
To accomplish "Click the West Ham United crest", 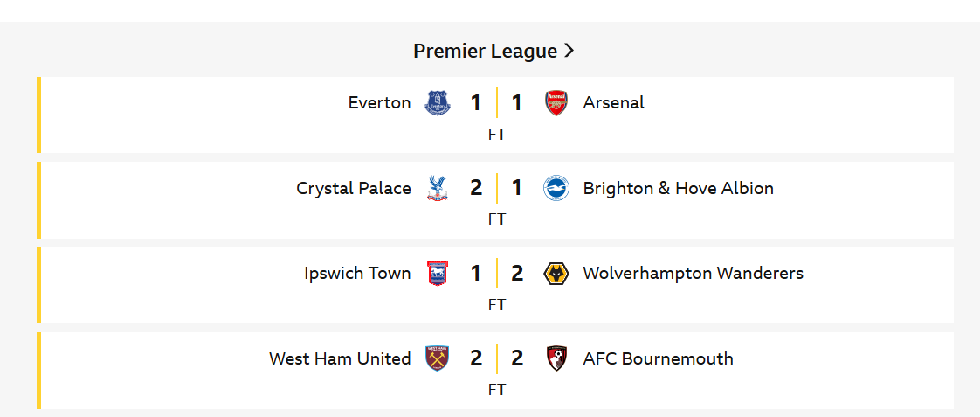I will pos(438,358).
